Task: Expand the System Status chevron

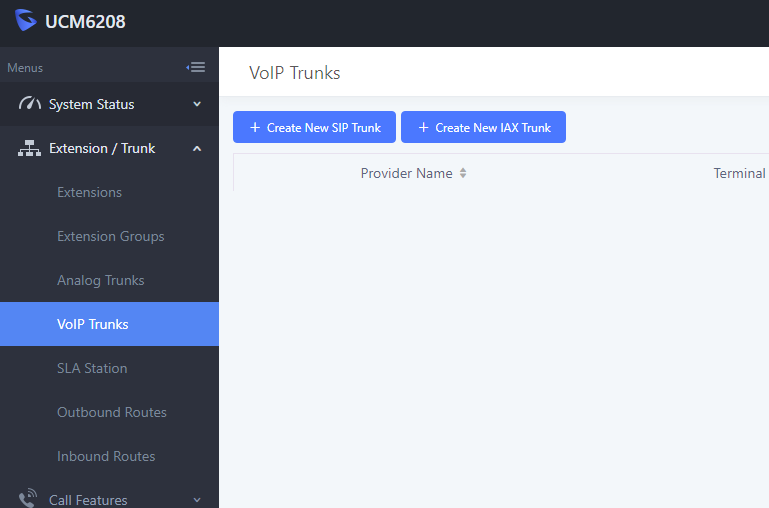Action: point(197,104)
